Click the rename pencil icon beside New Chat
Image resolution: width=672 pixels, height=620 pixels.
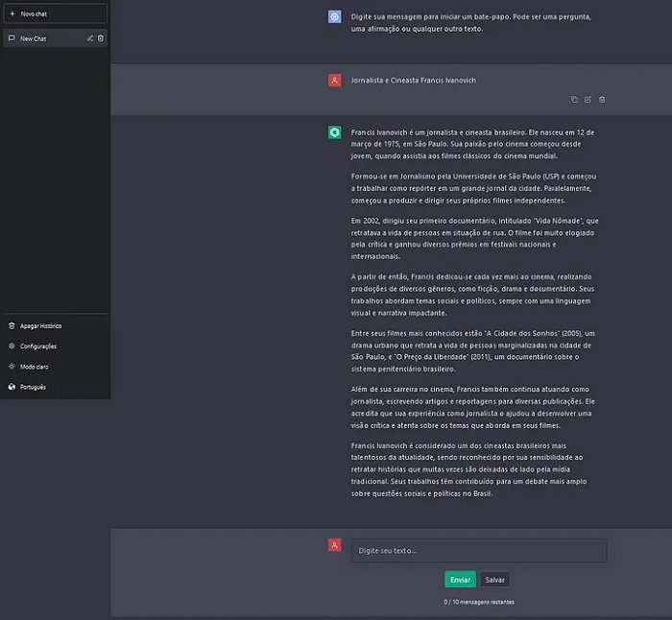[x=90, y=38]
